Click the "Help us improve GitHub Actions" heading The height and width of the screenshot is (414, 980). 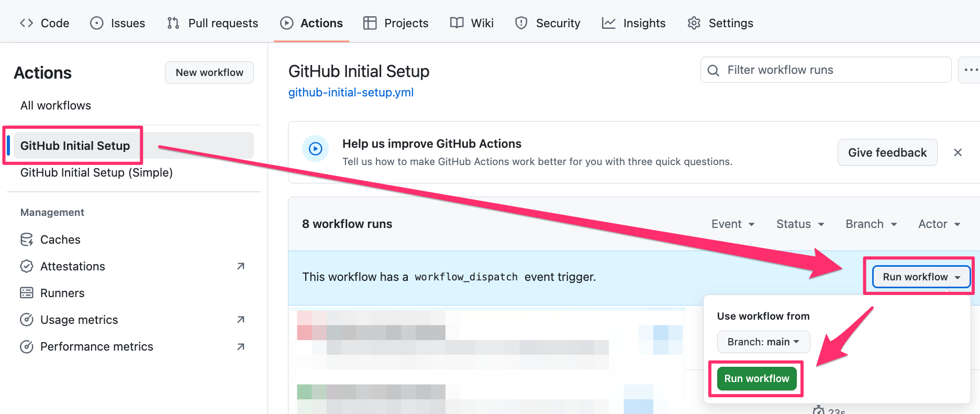pos(432,144)
